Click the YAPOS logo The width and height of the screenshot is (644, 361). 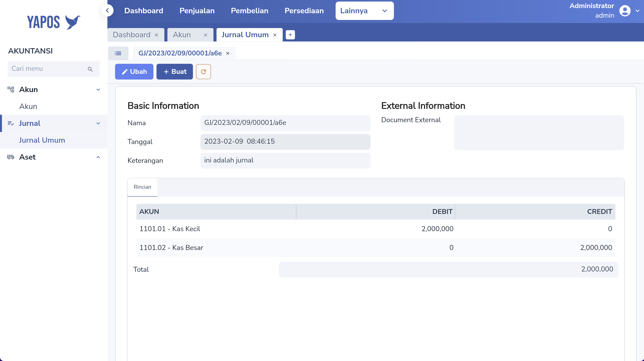pyautogui.click(x=54, y=22)
